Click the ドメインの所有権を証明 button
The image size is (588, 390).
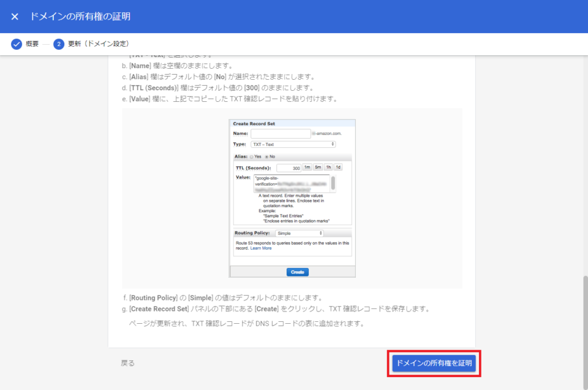[x=434, y=363]
